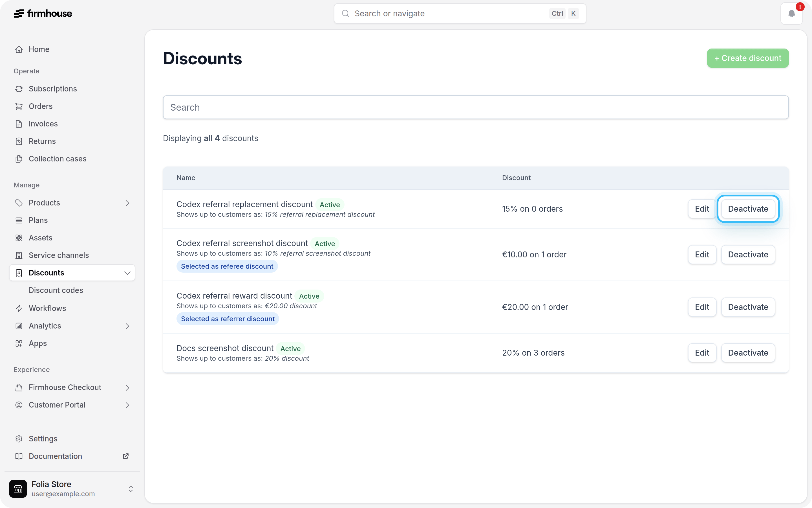Focus the discounts Search field
Screen dimensions: 812x508
(x=475, y=107)
